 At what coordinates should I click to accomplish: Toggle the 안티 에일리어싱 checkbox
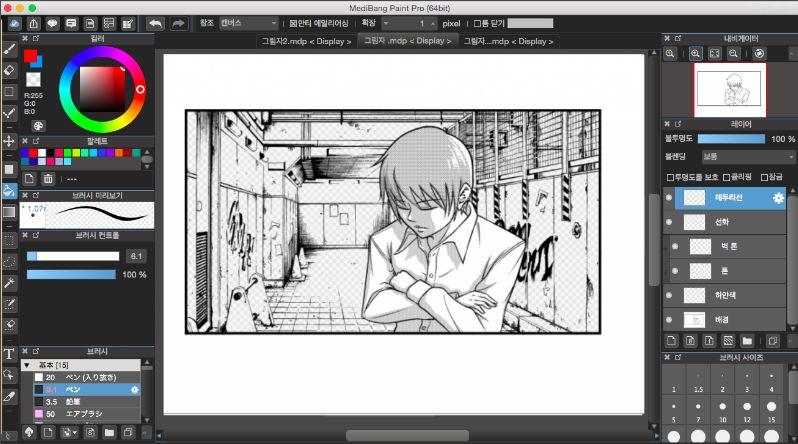click(x=293, y=23)
